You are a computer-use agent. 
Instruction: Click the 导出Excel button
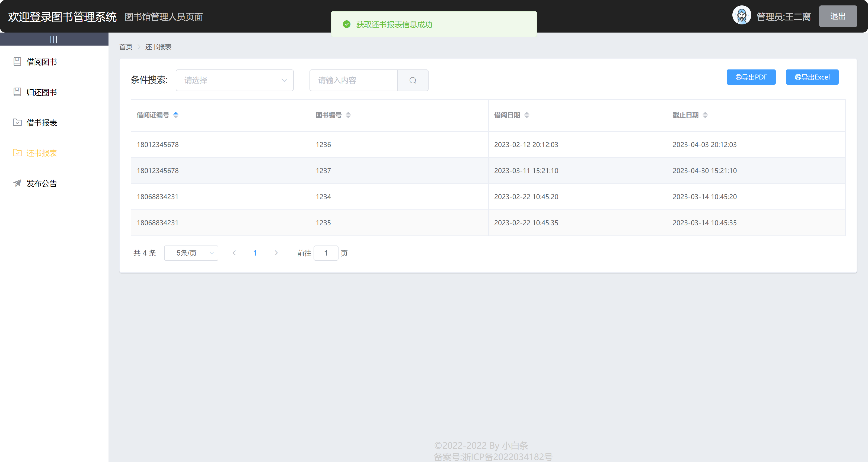pyautogui.click(x=812, y=77)
